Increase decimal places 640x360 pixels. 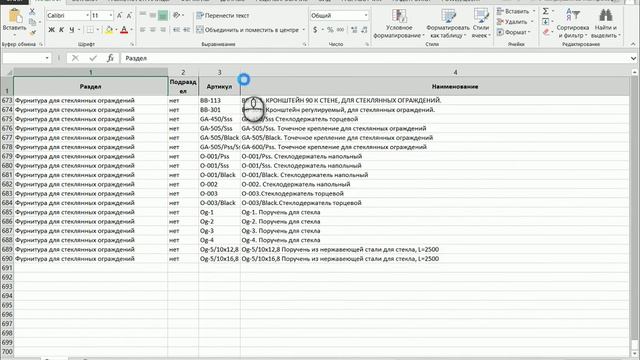354,30
